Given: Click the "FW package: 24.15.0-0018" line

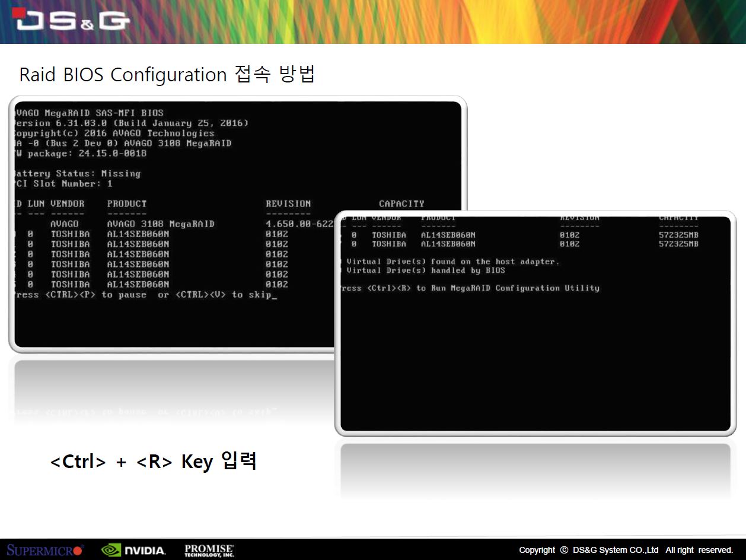Looking at the screenshot, I should click(80, 154).
